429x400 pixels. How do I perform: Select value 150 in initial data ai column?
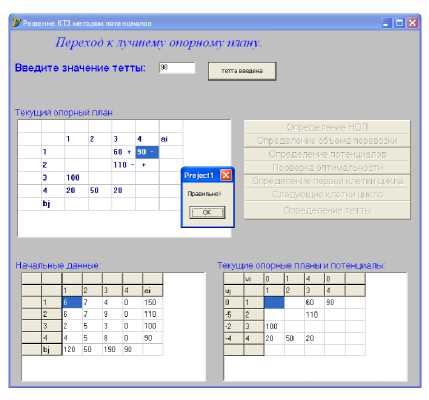(153, 302)
